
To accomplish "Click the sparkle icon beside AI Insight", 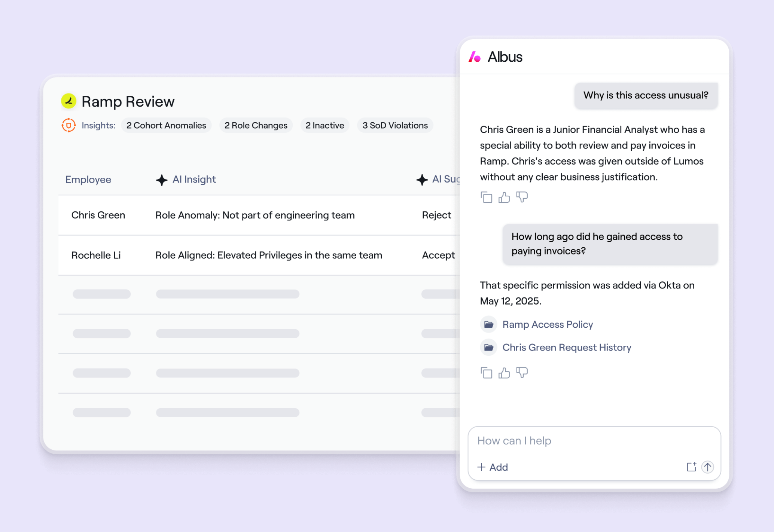I will [162, 180].
